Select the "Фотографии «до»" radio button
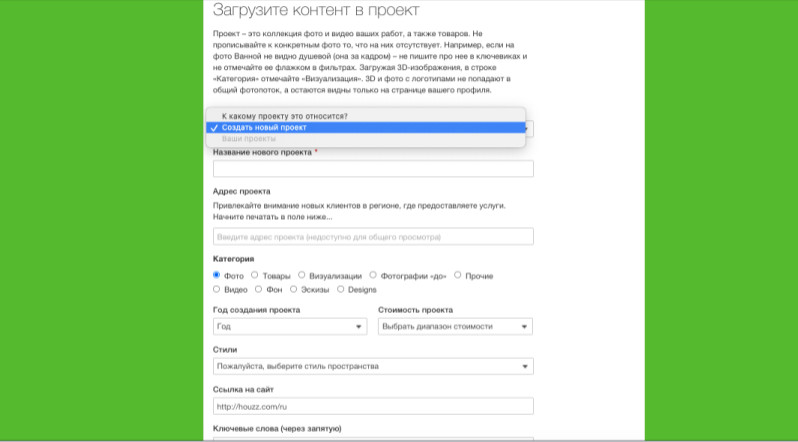The image size is (798, 442). (x=373, y=275)
